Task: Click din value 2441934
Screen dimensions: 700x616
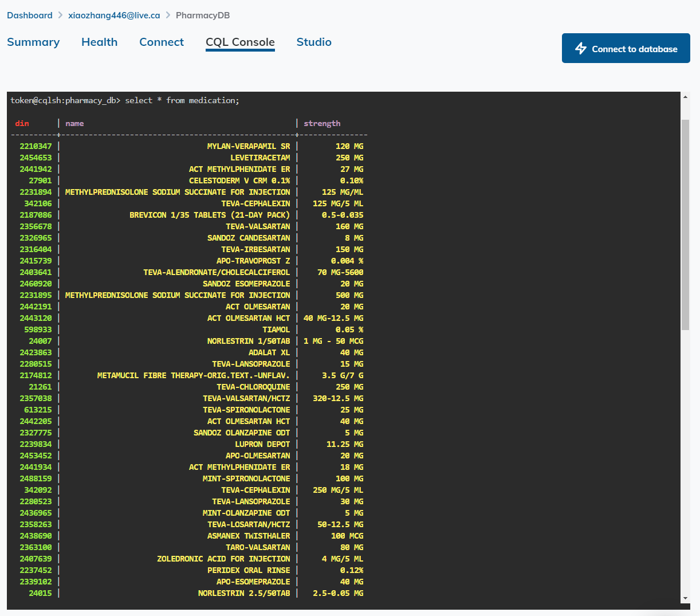Action: tap(36, 467)
